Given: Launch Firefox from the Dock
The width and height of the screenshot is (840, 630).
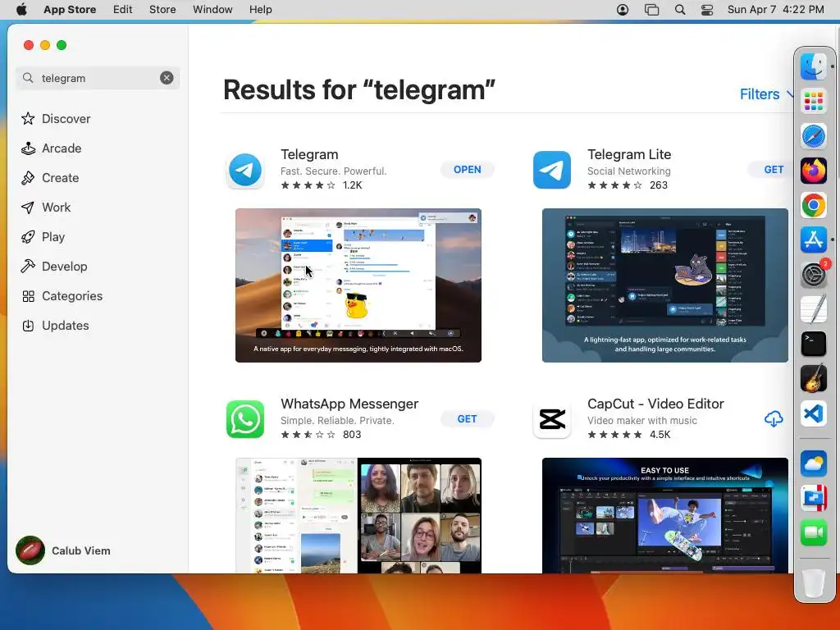Looking at the screenshot, I should (x=813, y=171).
